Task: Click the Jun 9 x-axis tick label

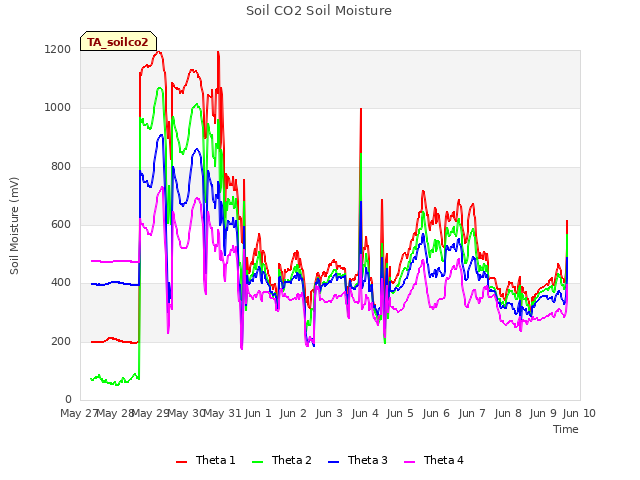Action: pyautogui.click(x=543, y=413)
